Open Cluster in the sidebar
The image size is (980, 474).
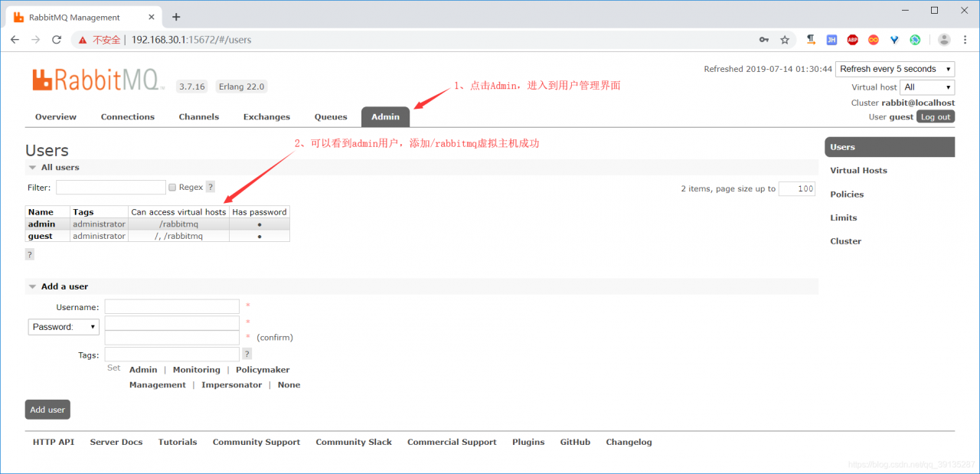(846, 241)
